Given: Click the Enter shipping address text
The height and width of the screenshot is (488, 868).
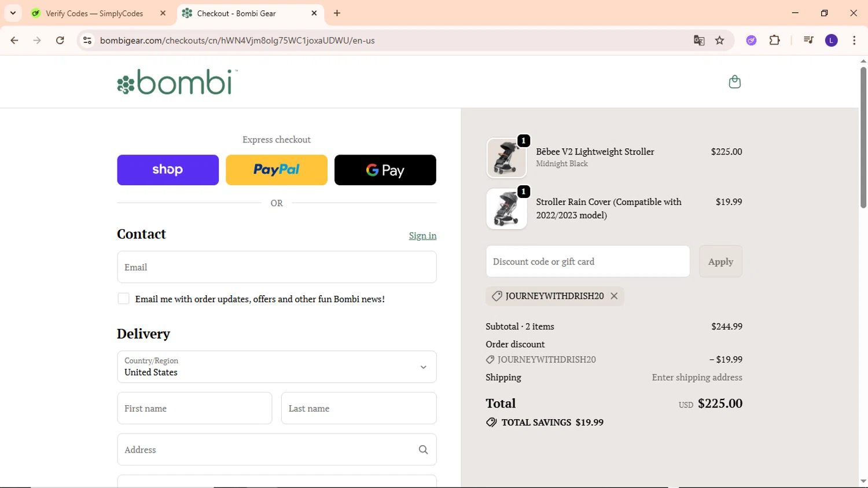Looking at the screenshot, I should pyautogui.click(x=697, y=377).
